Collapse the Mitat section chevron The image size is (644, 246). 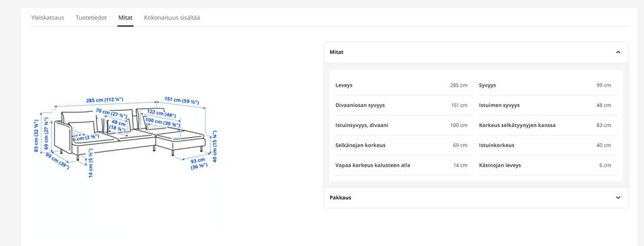click(618, 52)
